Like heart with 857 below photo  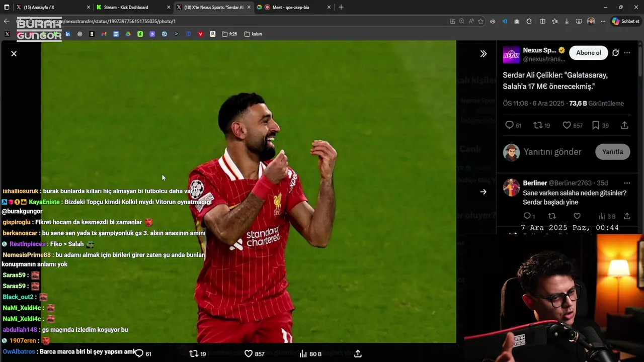(x=248, y=353)
